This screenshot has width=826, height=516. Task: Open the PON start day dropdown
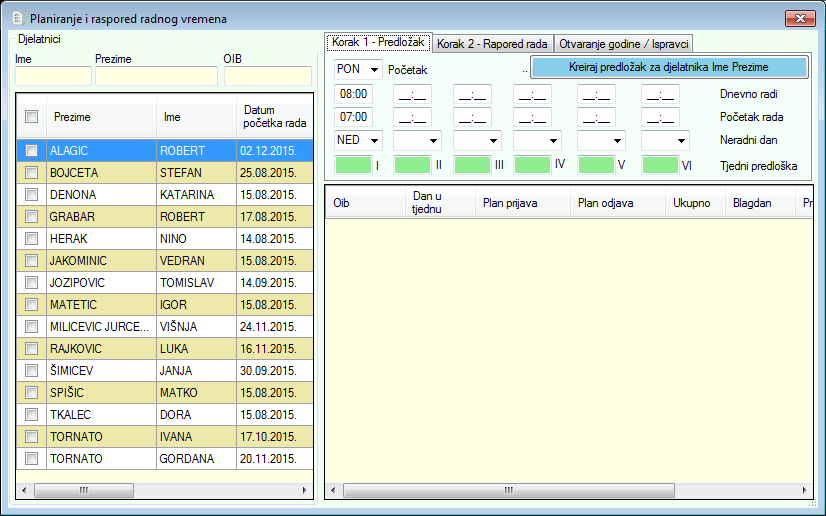click(x=374, y=70)
